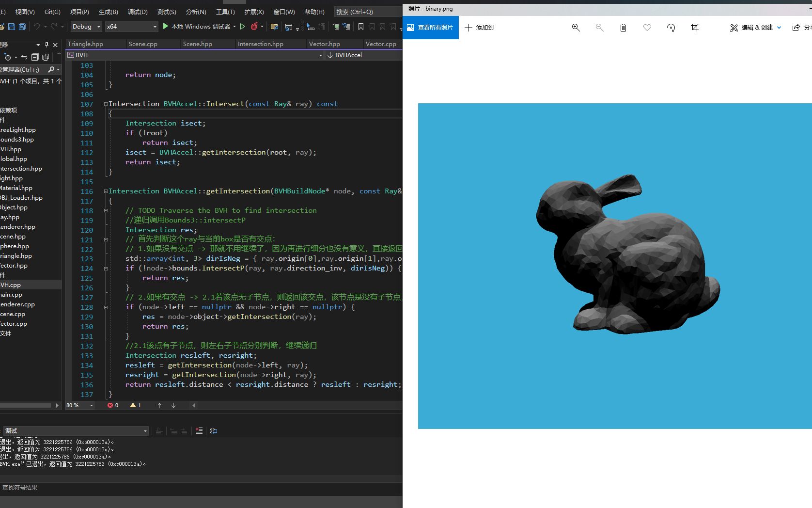Screen dimensions: 812x508
Task: Click the comment out selected lines icon
Action: 336,27
